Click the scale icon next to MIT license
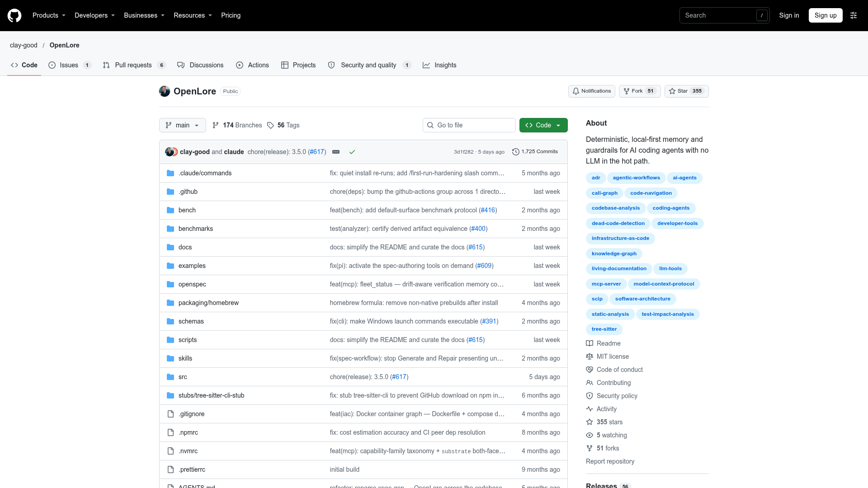868x488 pixels. click(590, 357)
